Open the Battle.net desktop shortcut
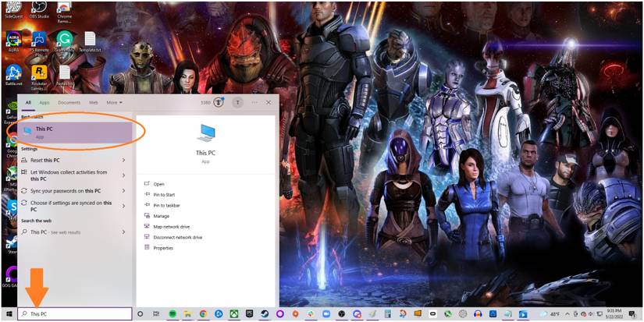This screenshot has height=322, width=644. pyautogui.click(x=14, y=76)
